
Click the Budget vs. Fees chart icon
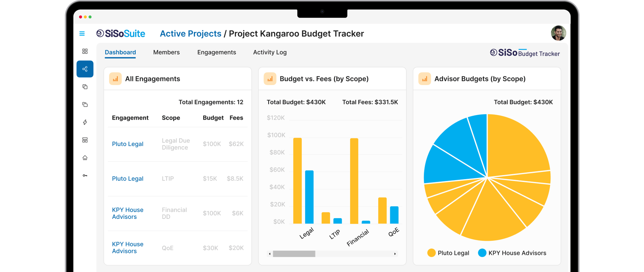pyautogui.click(x=270, y=79)
